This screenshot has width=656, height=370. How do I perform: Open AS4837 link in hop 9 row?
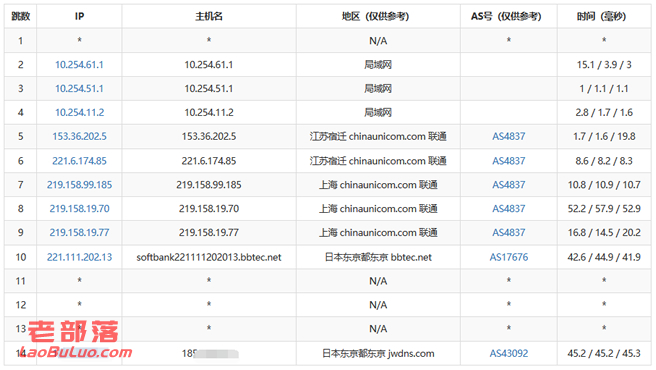[509, 233]
